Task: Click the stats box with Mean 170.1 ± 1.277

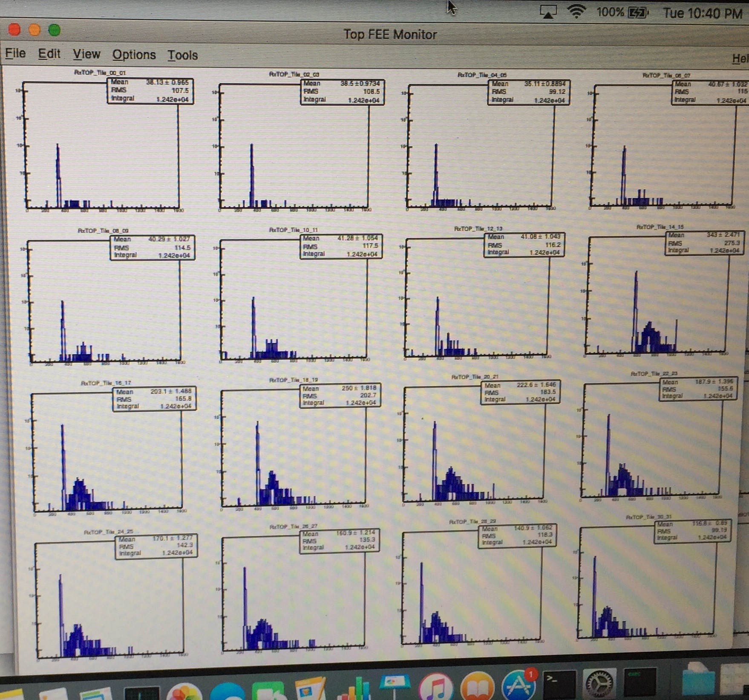Action: coord(157,547)
